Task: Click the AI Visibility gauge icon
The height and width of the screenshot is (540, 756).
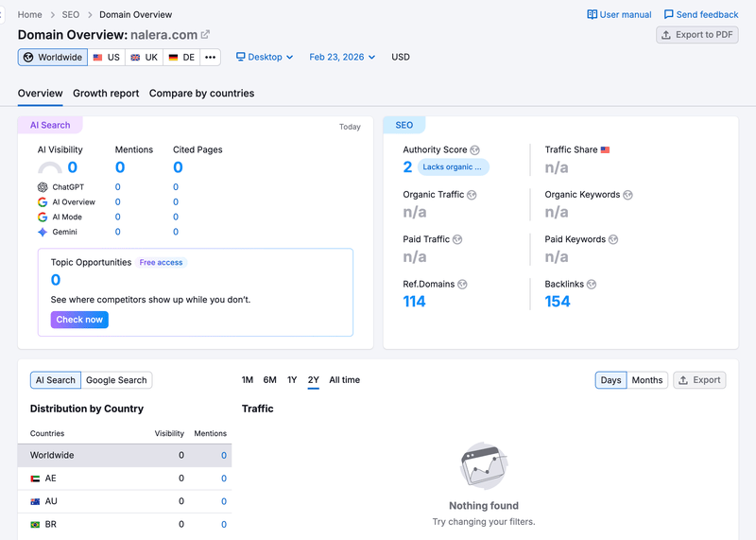Action: coord(50,167)
